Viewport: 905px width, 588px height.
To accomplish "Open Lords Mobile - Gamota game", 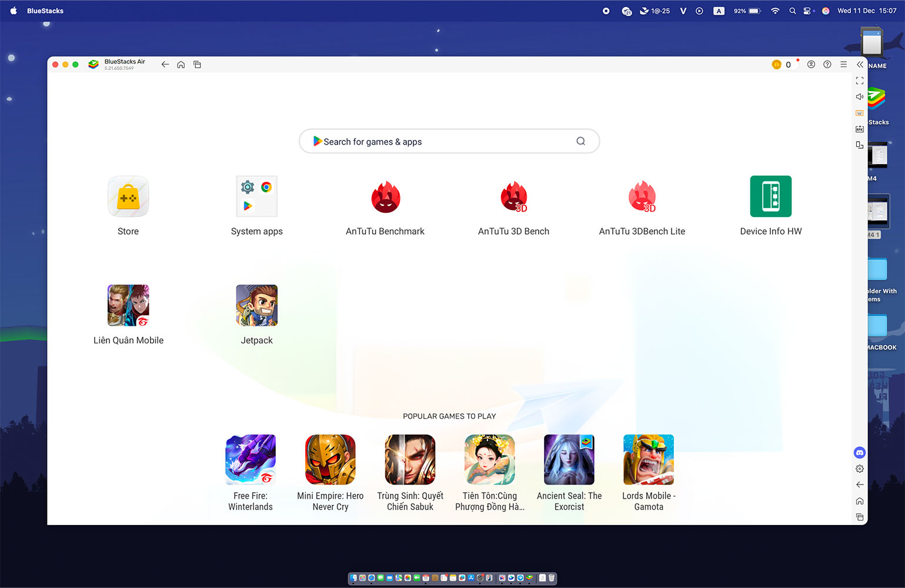I will (x=649, y=459).
